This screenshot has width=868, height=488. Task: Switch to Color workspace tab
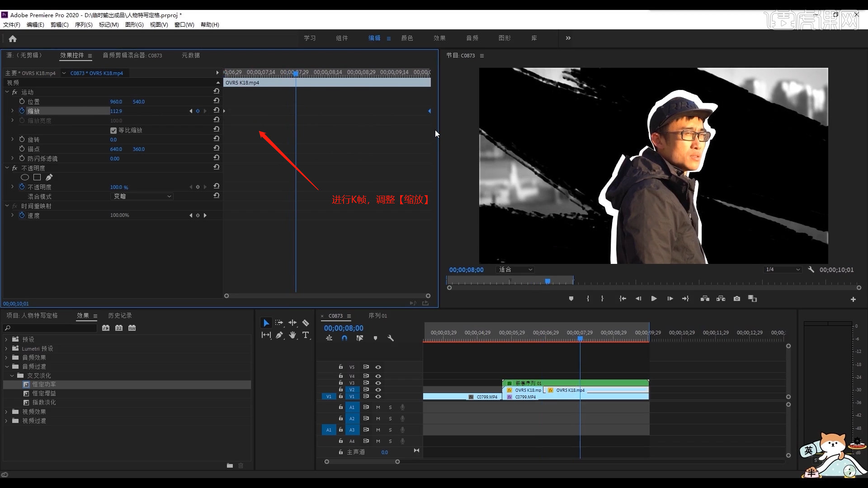point(407,38)
